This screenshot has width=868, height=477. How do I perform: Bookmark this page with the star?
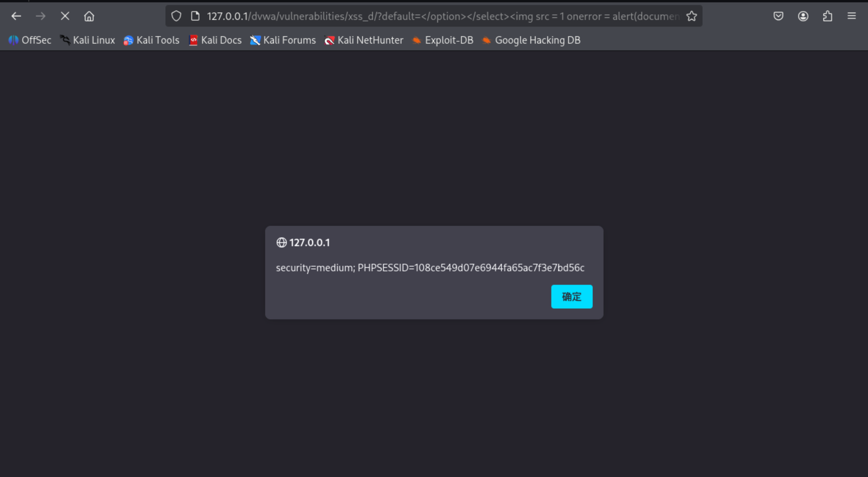691,16
